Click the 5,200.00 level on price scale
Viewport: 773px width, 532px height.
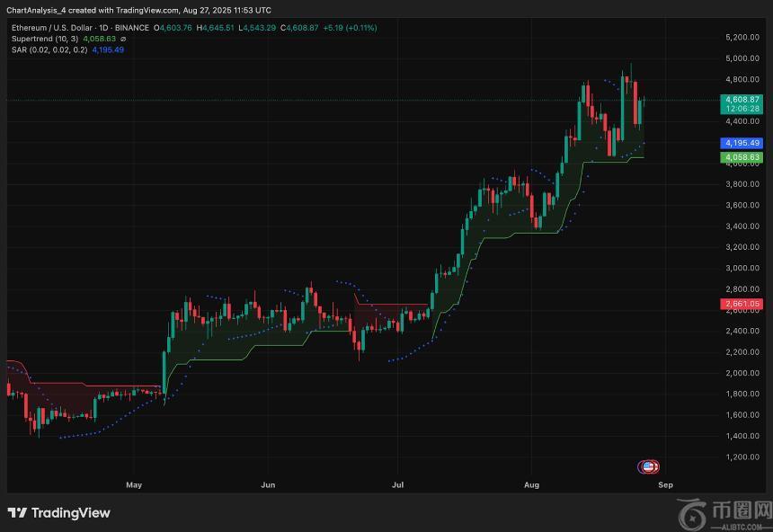coord(742,37)
